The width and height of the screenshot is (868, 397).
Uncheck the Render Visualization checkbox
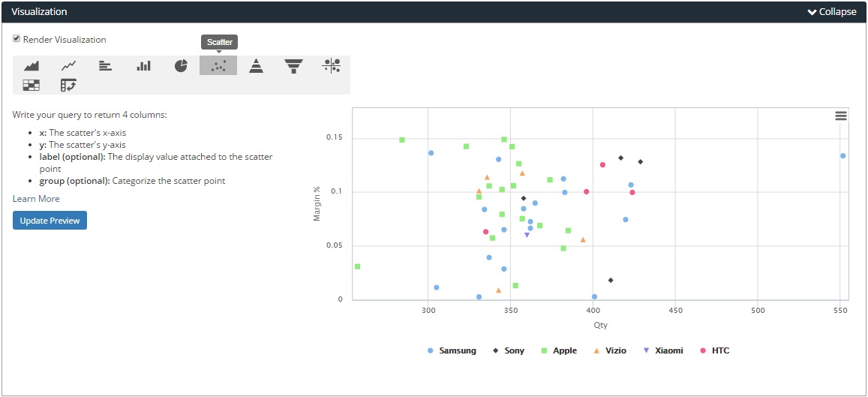pyautogui.click(x=17, y=39)
